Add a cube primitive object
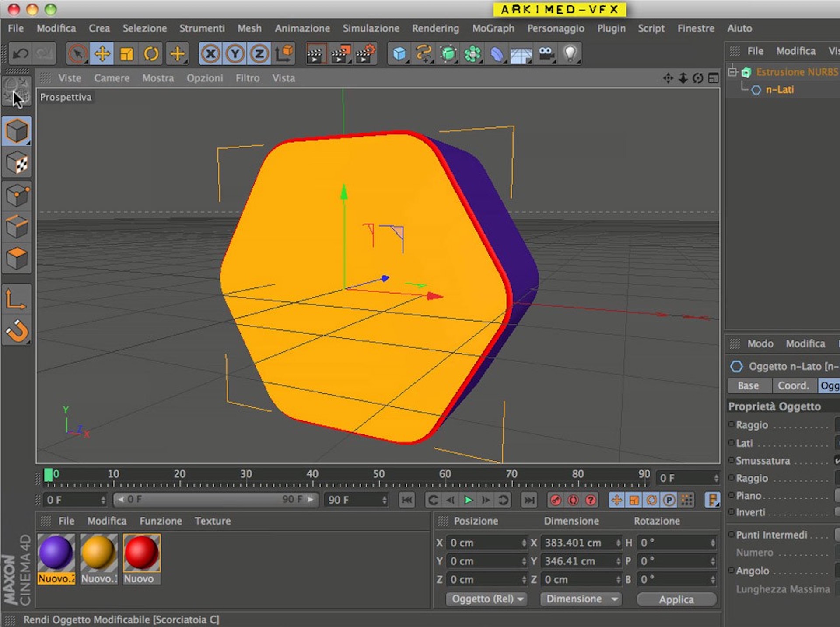Viewport: 840px width, 627px height. coord(399,54)
